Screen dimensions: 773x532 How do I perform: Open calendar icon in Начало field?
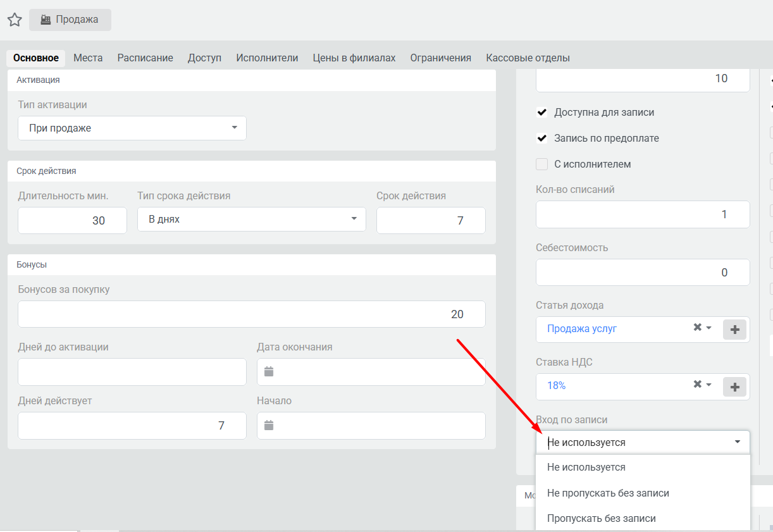coord(269,426)
